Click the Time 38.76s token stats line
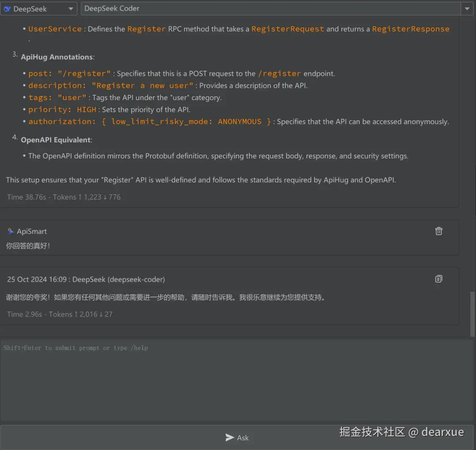The height and width of the screenshot is (450, 476). (64, 197)
